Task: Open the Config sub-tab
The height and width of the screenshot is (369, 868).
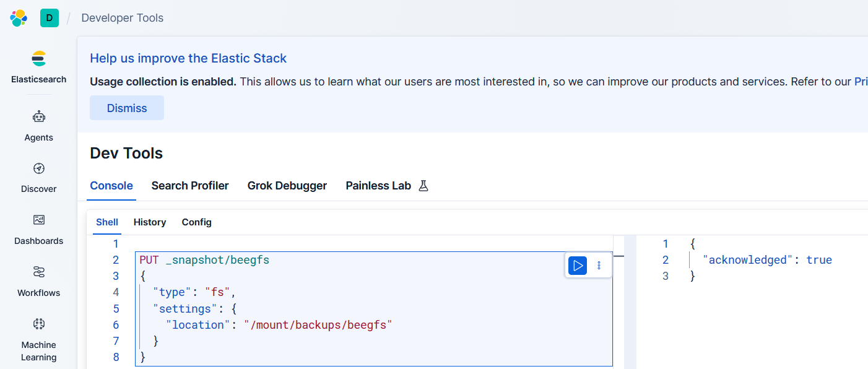Action: click(197, 222)
